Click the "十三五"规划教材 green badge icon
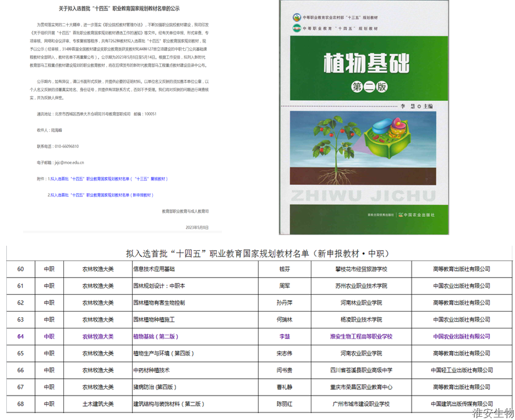The width and height of the screenshot is (515, 420). pos(296,16)
